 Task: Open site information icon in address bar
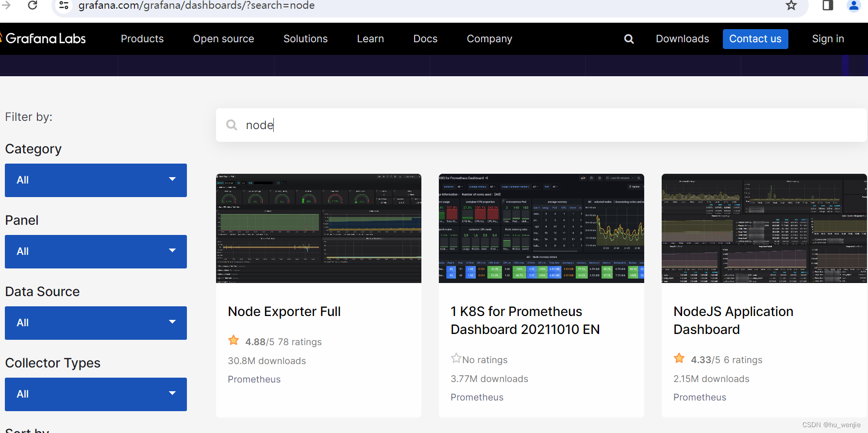coord(64,5)
